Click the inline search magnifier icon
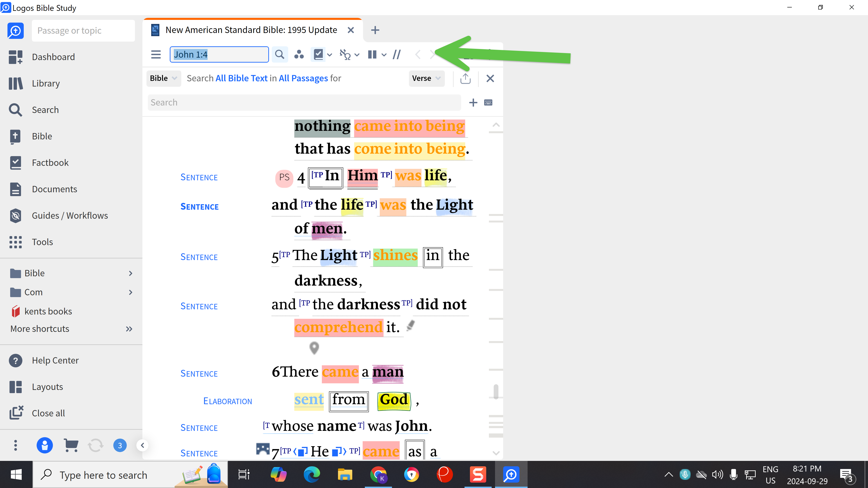Screen dimensions: 868x488 (x=279, y=54)
